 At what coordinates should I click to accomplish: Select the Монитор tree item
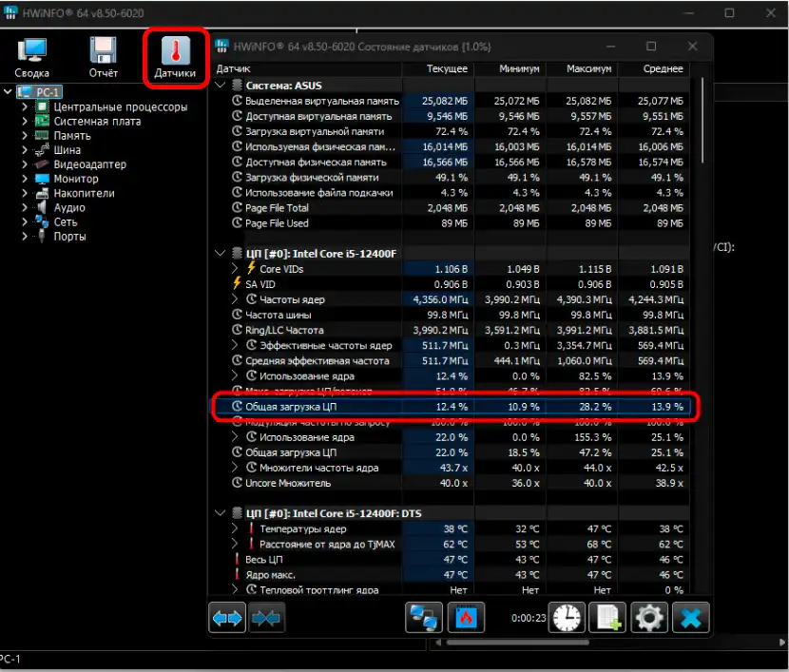[76, 179]
